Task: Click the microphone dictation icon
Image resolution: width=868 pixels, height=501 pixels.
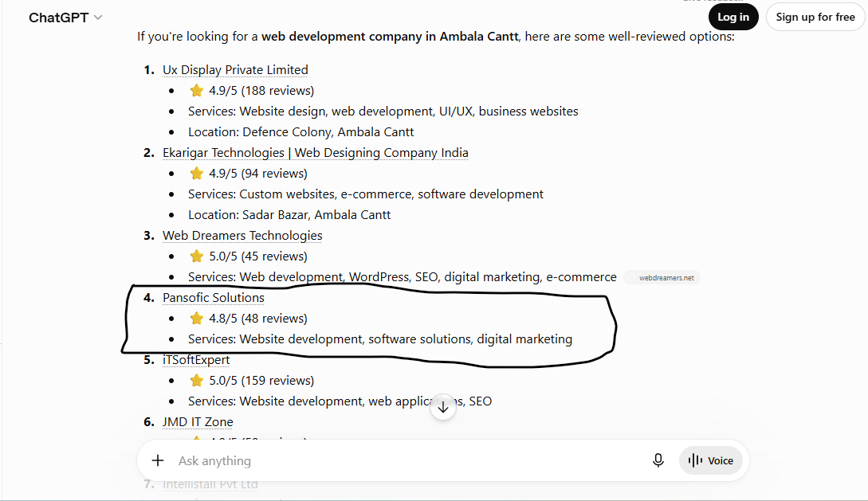Action: click(658, 460)
